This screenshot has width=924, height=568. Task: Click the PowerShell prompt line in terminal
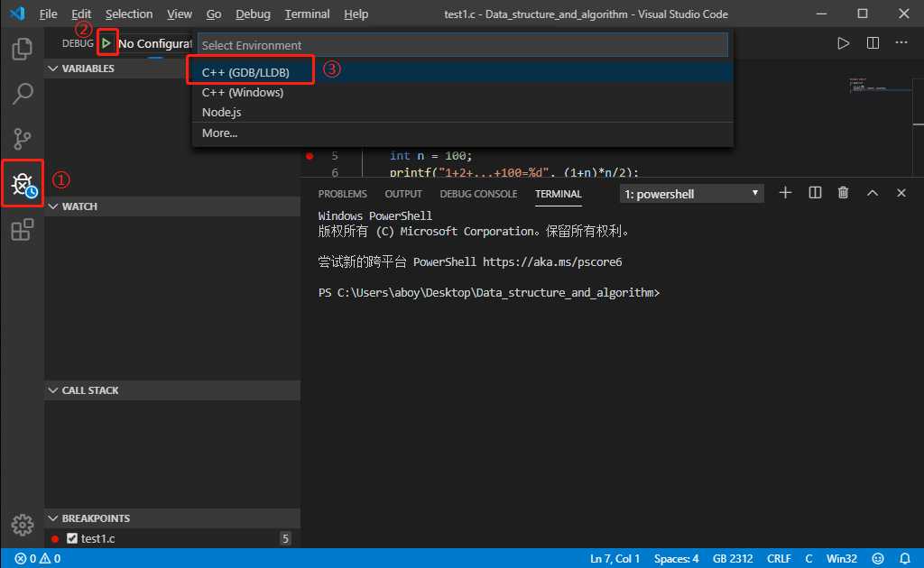[489, 292]
